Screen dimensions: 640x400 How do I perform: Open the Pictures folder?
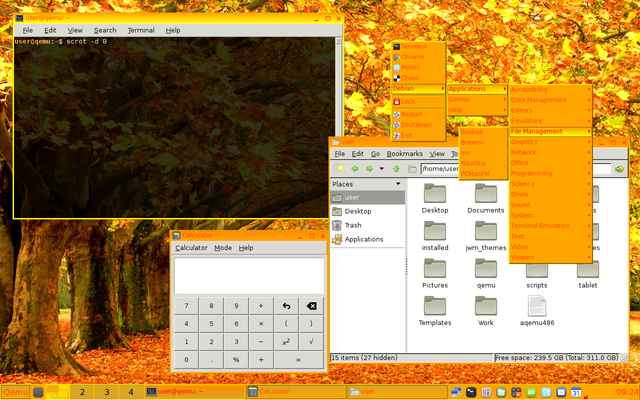[x=435, y=270]
